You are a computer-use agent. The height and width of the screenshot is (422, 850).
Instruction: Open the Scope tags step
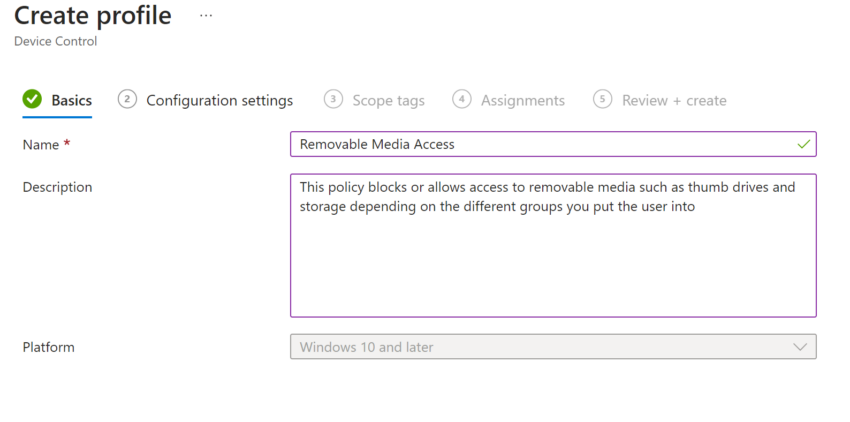pyautogui.click(x=388, y=100)
